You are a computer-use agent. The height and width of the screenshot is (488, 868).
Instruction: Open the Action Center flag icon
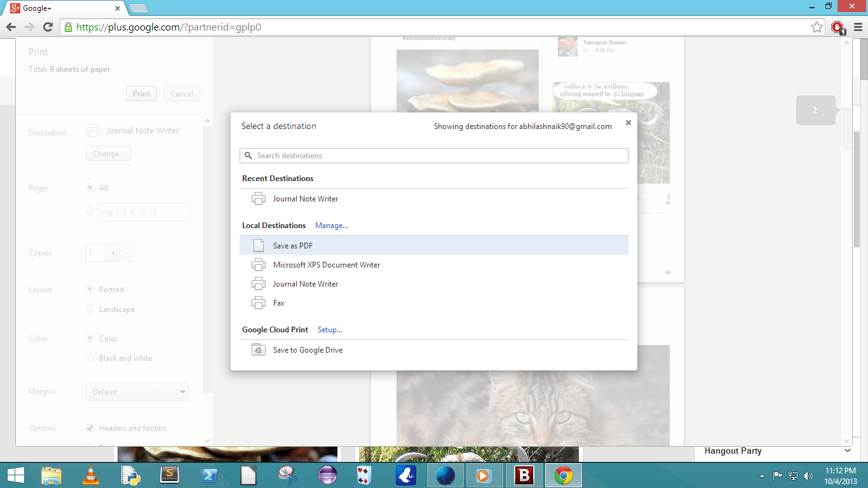point(778,475)
